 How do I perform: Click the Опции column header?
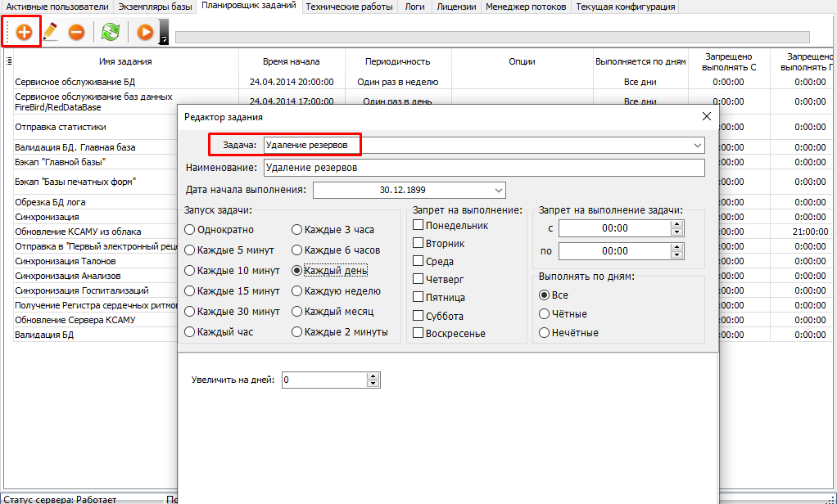coord(522,61)
